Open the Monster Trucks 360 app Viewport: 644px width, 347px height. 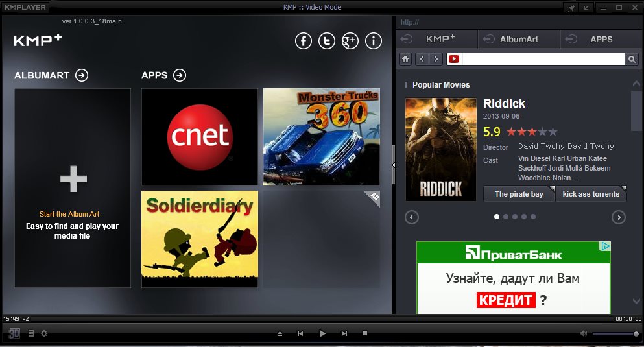322,137
